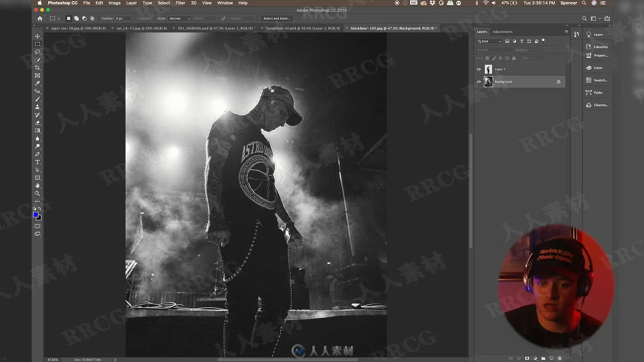Toggle Quick Mask mode
The width and height of the screenshot is (644, 362).
37,226
